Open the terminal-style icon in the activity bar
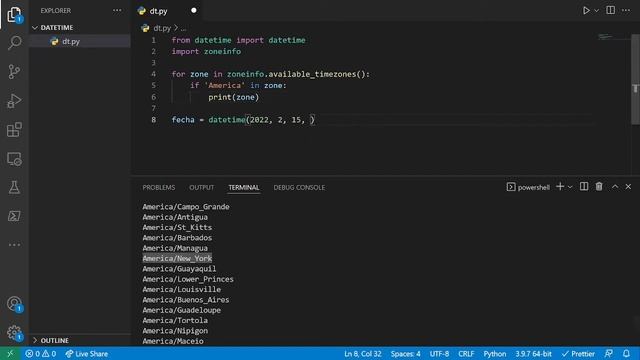640x360 pixels. pos(14,216)
